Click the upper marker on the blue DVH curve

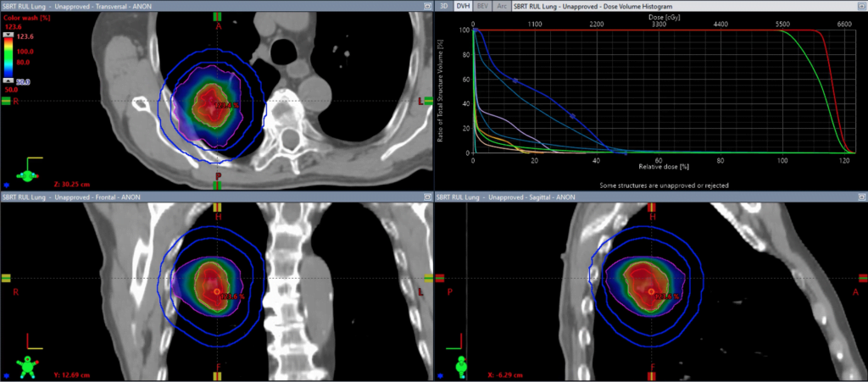coord(515,80)
